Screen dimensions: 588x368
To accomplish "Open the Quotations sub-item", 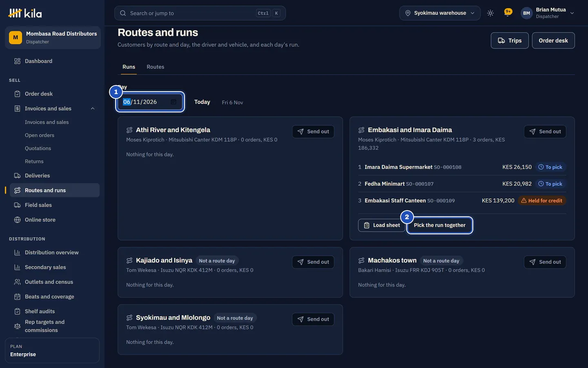I will click(x=38, y=148).
